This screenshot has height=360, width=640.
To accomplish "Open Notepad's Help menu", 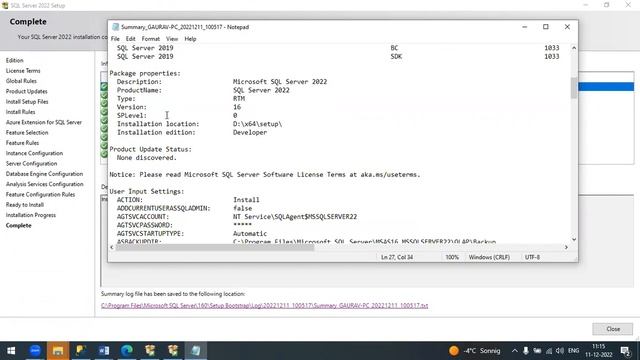I will 190,39.
